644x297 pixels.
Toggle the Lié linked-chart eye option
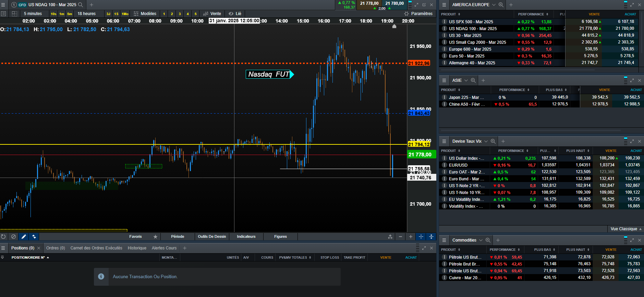235,14
